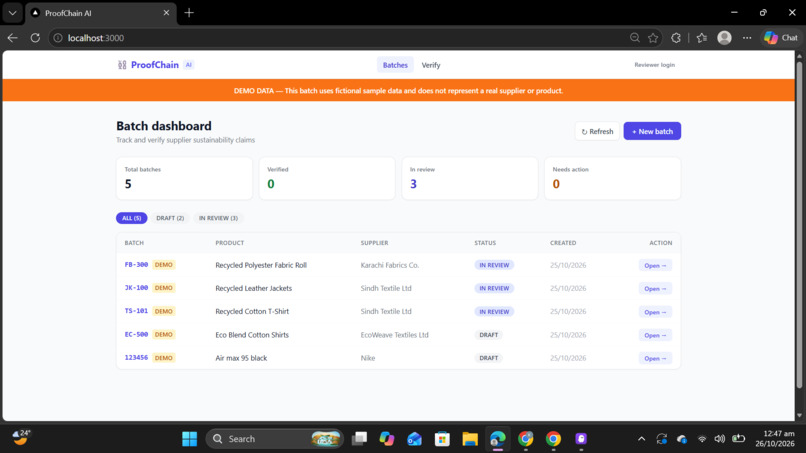
Task: Open the TS-101 batch row action
Action: pos(655,312)
